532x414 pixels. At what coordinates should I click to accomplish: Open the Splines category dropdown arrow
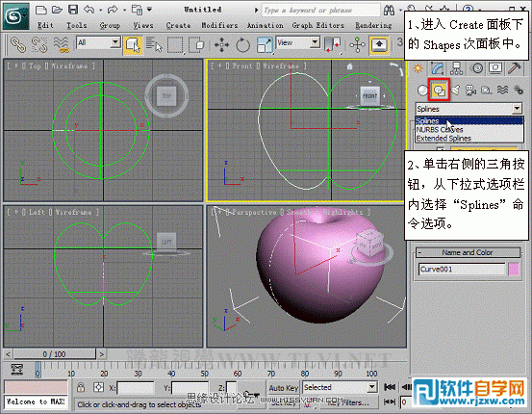[x=517, y=109]
